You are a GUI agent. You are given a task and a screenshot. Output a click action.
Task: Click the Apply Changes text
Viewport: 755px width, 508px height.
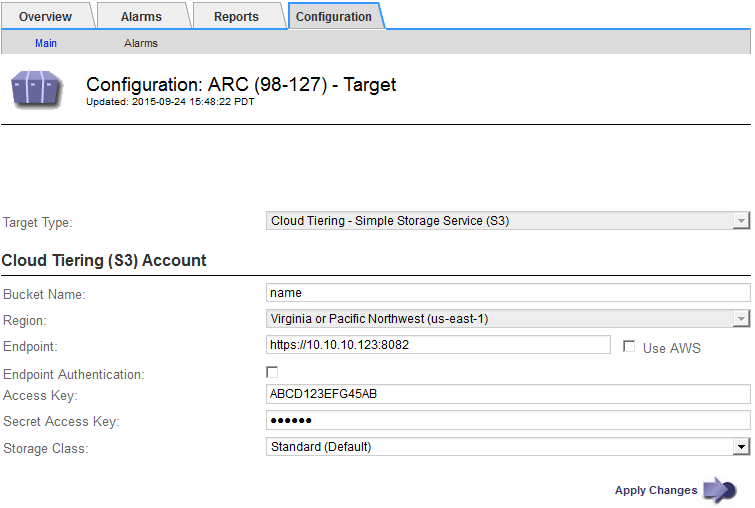coord(656,490)
